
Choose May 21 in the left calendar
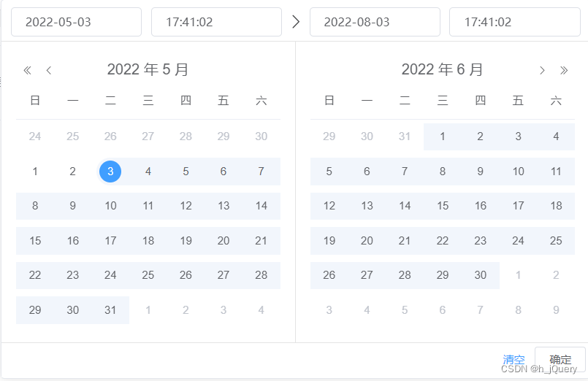click(261, 241)
